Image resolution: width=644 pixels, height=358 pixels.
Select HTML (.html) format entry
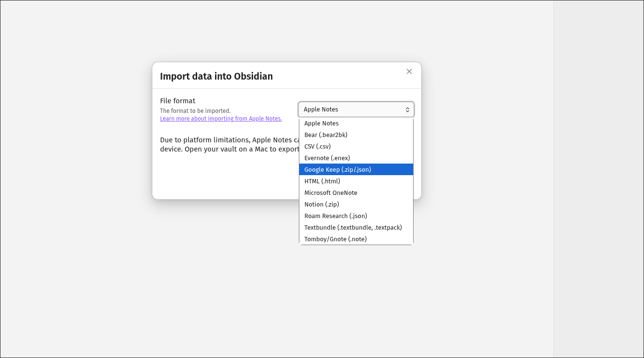[356, 181]
